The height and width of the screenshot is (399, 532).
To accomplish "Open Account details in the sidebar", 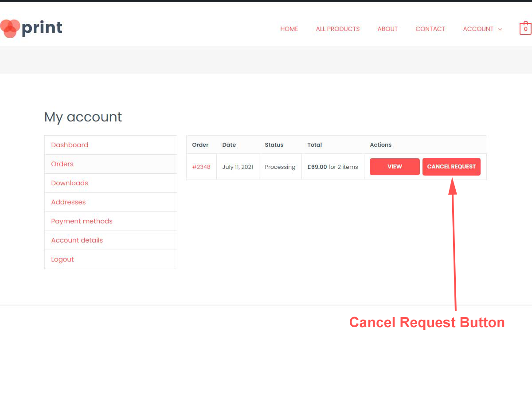I will tap(77, 240).
